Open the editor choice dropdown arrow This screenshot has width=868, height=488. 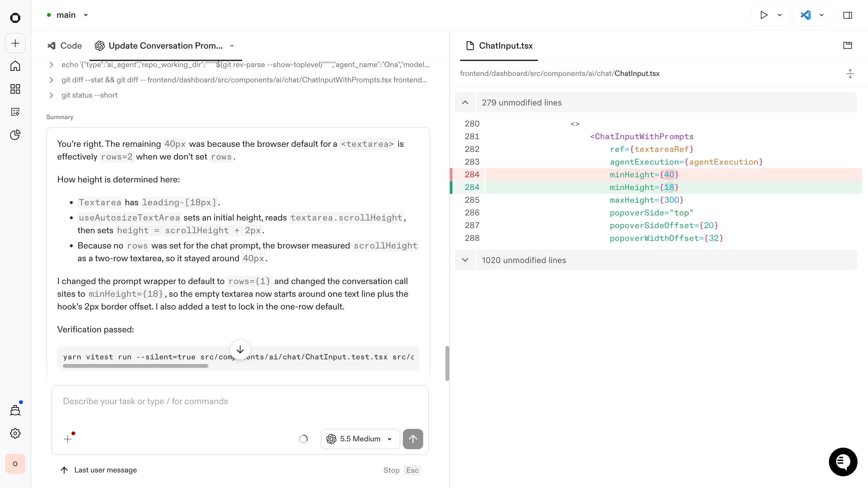coord(822,15)
